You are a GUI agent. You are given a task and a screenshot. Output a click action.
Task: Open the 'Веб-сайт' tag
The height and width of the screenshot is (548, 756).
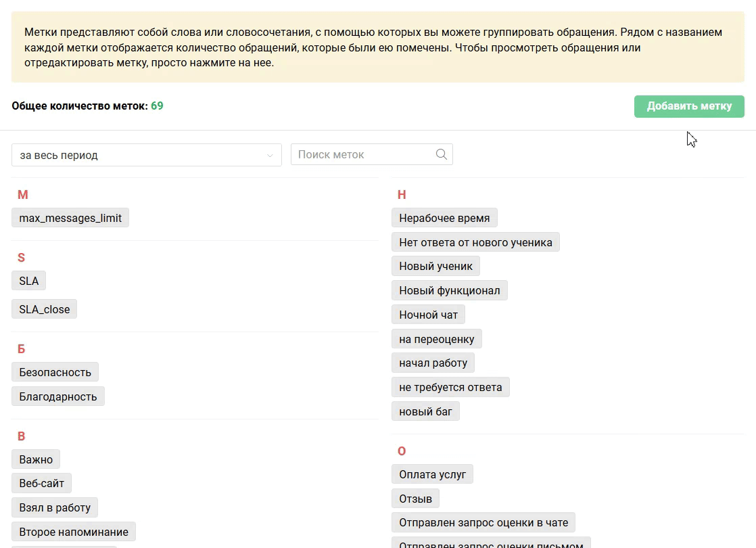pos(41,483)
